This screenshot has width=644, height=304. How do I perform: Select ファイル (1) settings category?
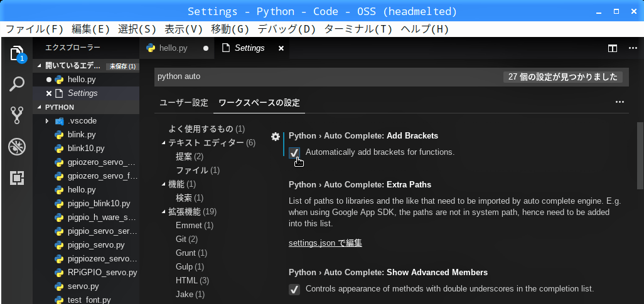click(198, 170)
